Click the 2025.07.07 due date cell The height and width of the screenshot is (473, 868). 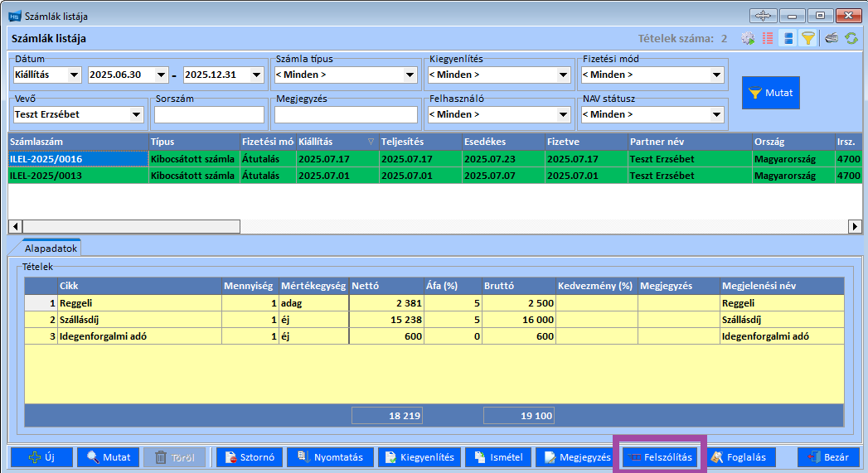(x=503, y=176)
